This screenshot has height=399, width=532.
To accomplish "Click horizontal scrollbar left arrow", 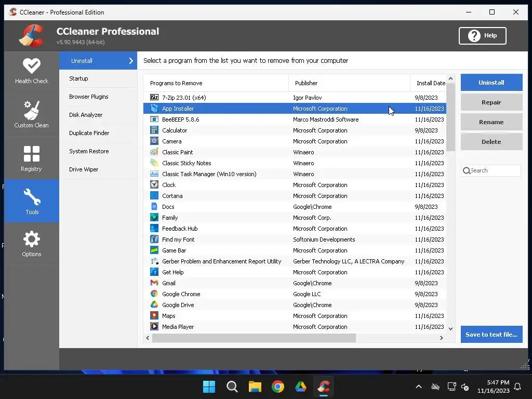I will coord(148,338).
